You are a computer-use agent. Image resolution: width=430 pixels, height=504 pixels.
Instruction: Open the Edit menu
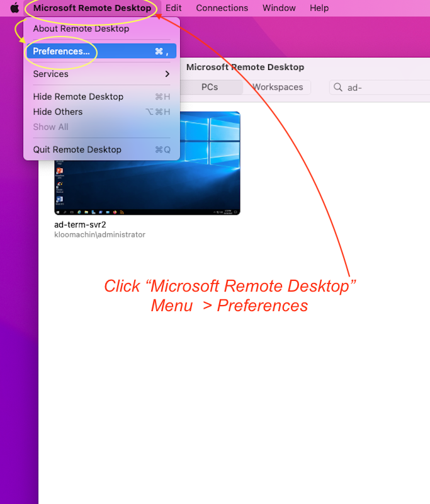(173, 8)
